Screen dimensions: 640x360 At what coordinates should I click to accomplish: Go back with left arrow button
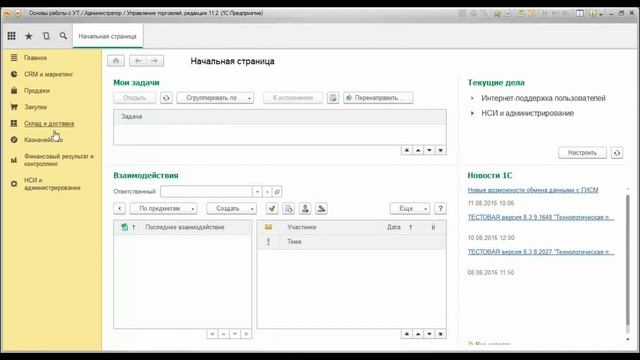tap(138, 61)
